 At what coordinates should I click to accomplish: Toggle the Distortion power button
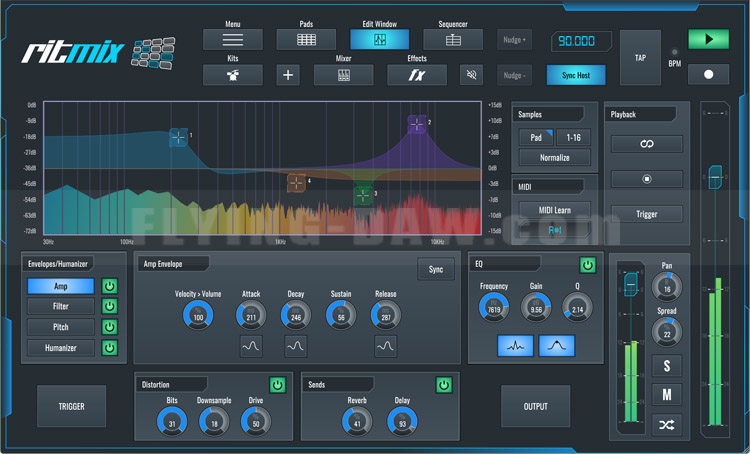278,385
